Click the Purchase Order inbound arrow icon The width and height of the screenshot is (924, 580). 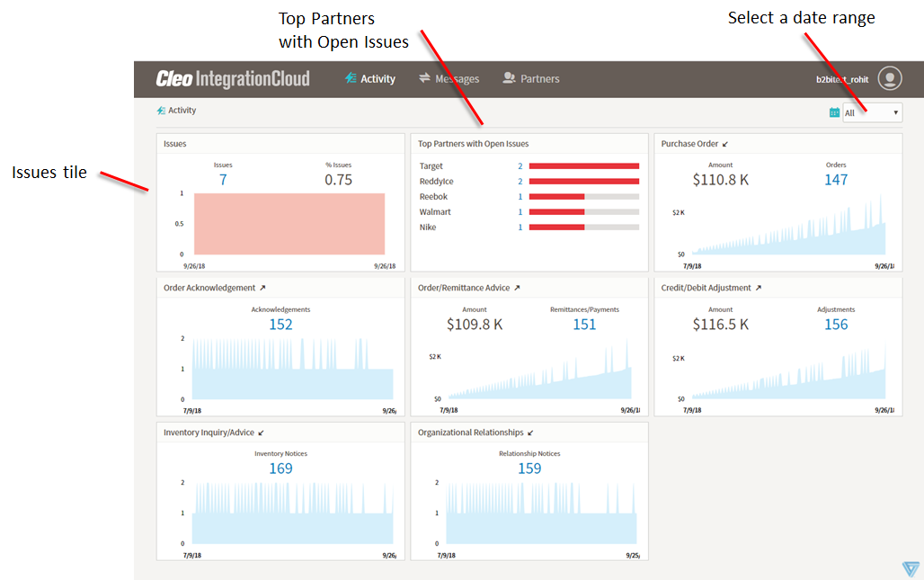[x=725, y=144]
